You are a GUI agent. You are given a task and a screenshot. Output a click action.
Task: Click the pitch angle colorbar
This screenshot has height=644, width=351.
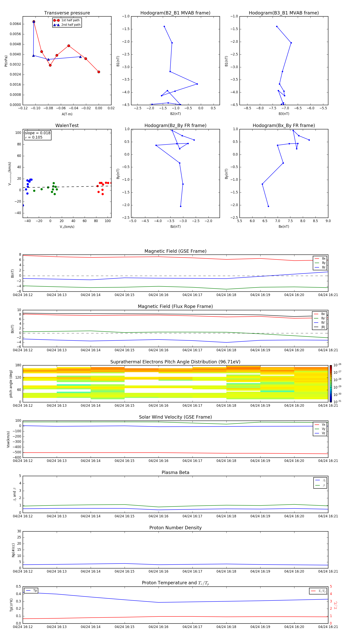pyautogui.click(x=331, y=384)
